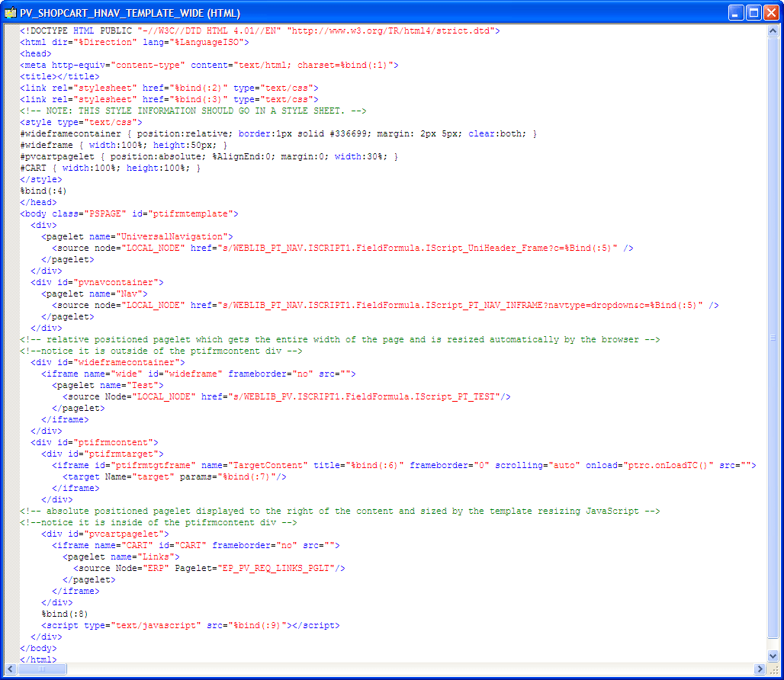The width and height of the screenshot is (784, 680).
Task: Maximize the HTML template window
Action: (753, 12)
